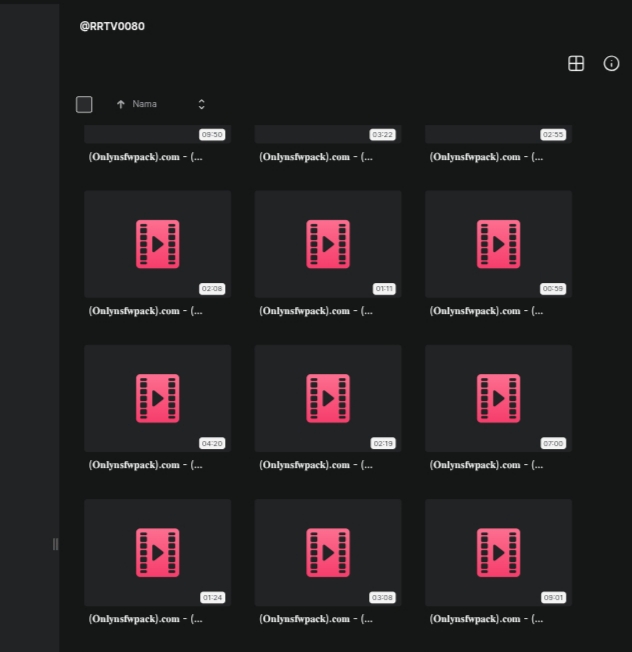Switch to grid view layout icon
Screen dimensions: 632x652
point(576,64)
